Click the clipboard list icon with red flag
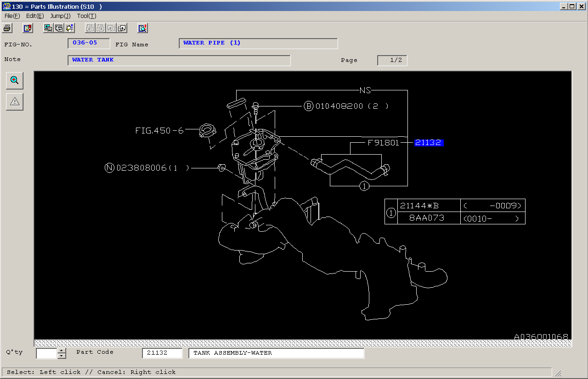Viewport: 588px width, 379px height. pyautogui.click(x=28, y=28)
